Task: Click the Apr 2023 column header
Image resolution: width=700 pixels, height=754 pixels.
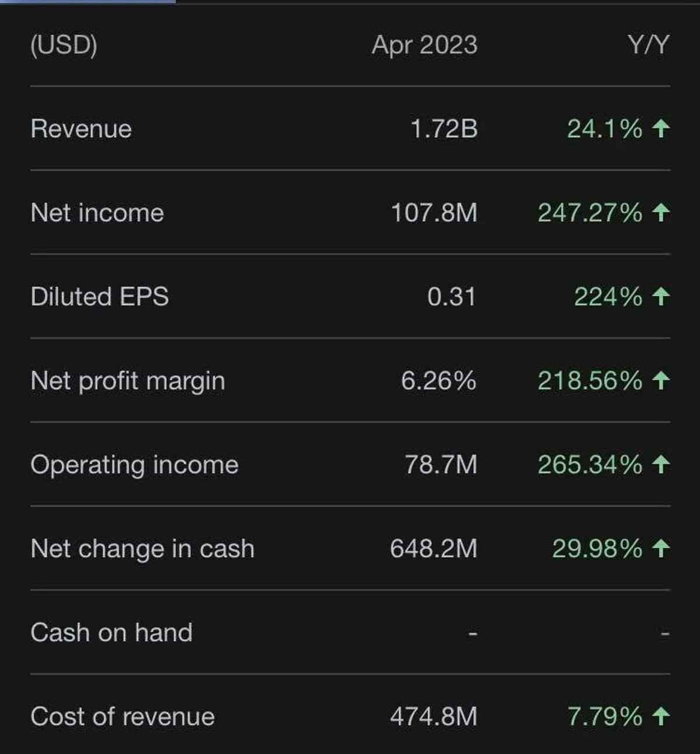Action: 425,45
